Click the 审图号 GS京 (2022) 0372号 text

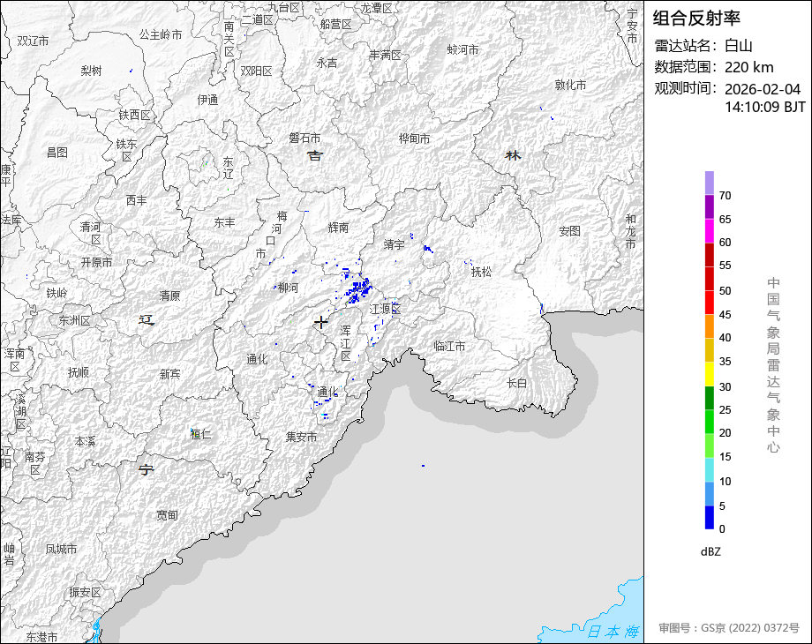click(x=728, y=628)
